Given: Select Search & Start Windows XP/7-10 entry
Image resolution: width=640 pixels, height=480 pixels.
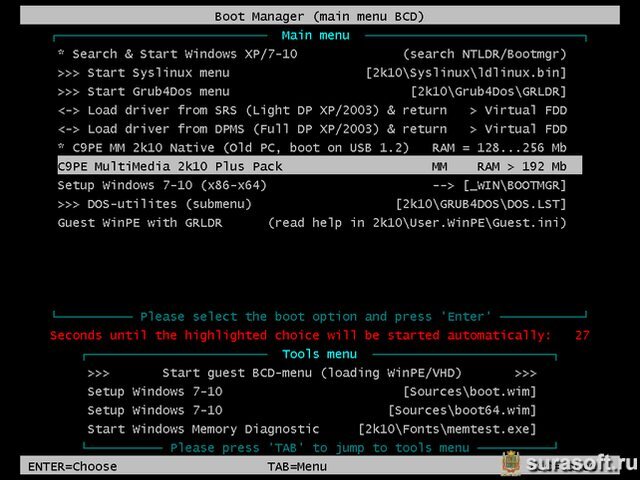Looking at the screenshot, I should tap(312, 54).
